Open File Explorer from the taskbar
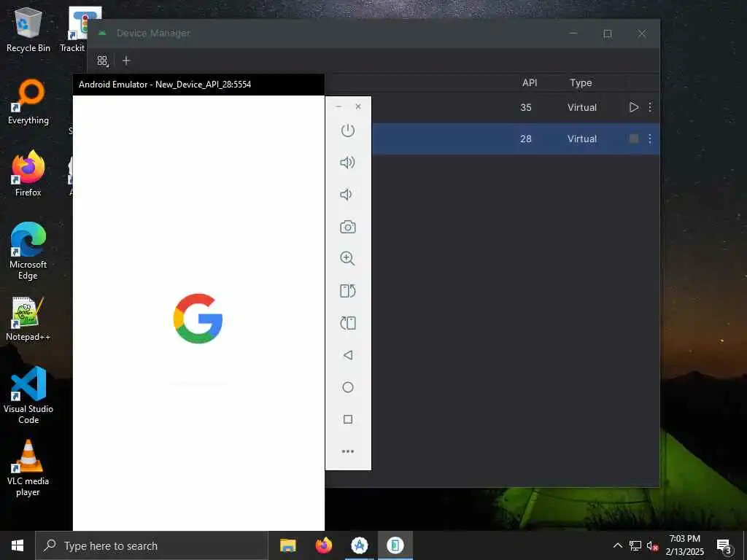 pyautogui.click(x=287, y=545)
